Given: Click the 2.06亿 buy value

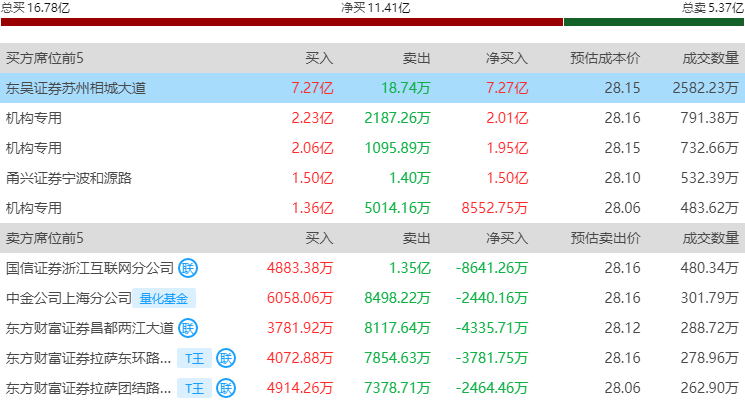Looking at the screenshot, I should pyautogui.click(x=312, y=148).
